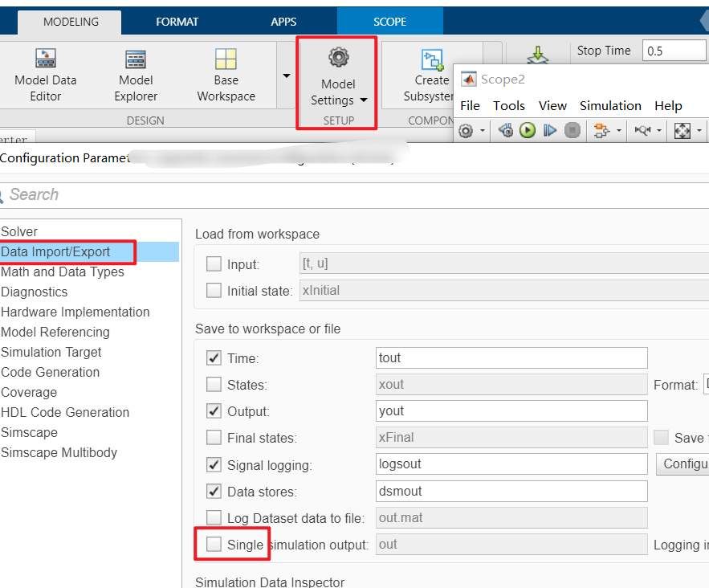Stop the simulation in Scope2 toolbar
Image resolution: width=709 pixels, height=588 pixels.
[572, 129]
